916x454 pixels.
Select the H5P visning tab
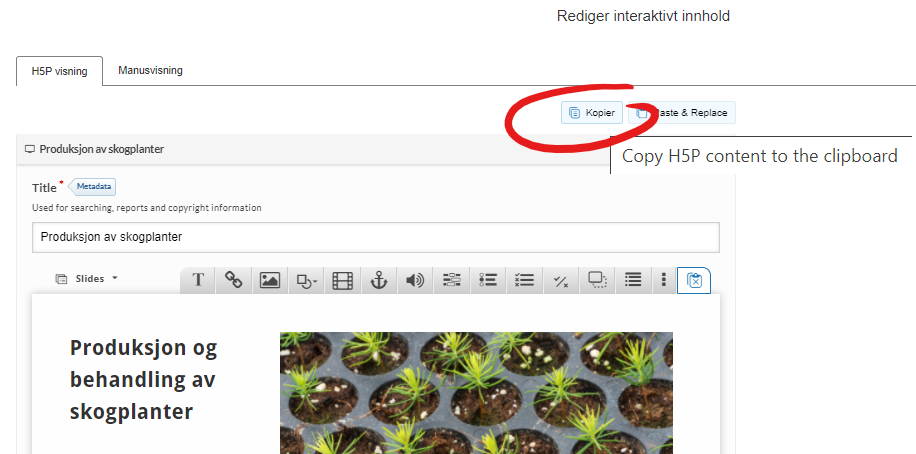pyautogui.click(x=60, y=71)
